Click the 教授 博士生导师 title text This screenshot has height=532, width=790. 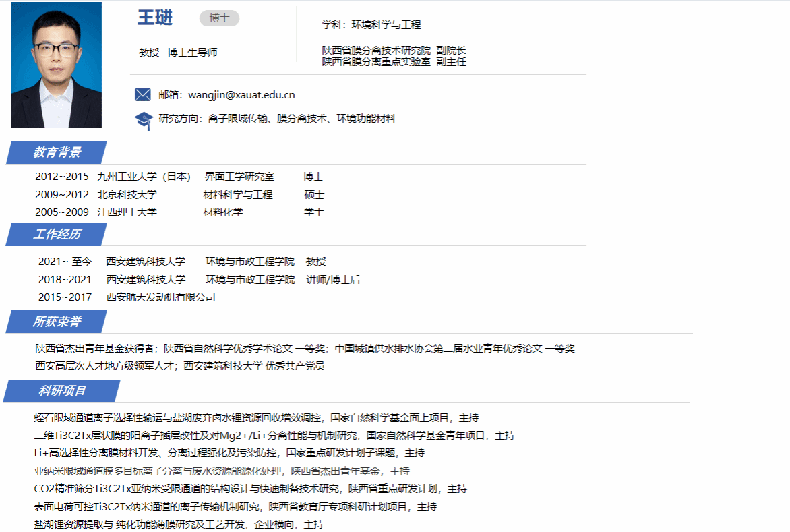click(x=178, y=53)
